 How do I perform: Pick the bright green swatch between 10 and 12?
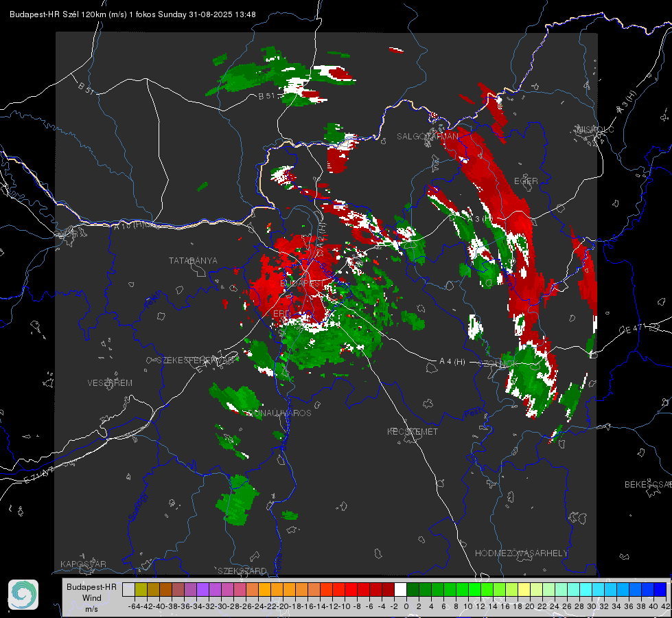(x=474, y=589)
